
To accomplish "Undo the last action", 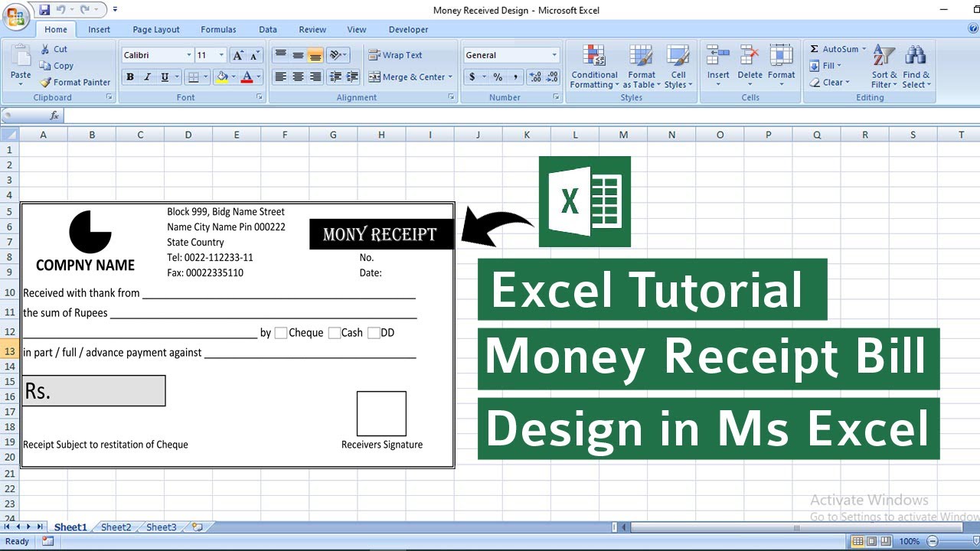I will (x=61, y=10).
